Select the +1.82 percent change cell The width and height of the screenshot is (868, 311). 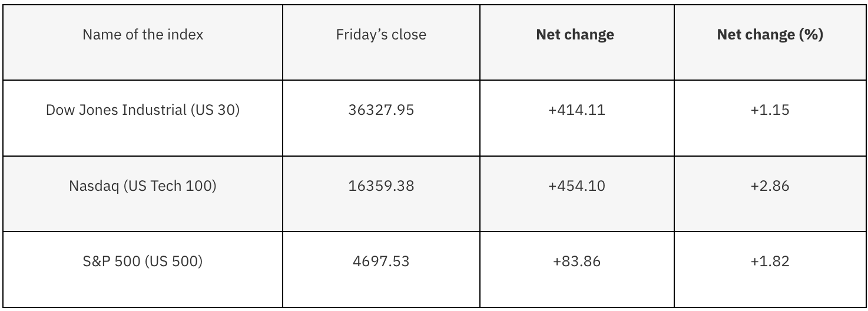[x=770, y=262]
